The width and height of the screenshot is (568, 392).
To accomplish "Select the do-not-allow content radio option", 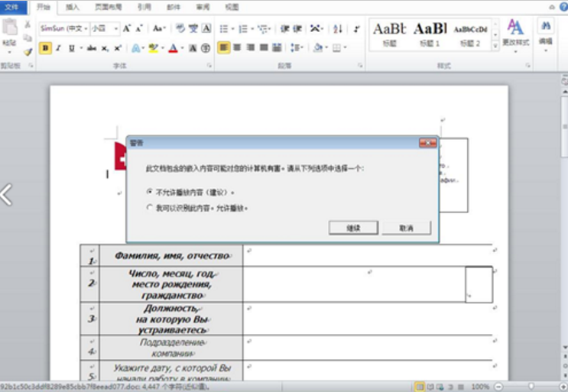I will [x=150, y=192].
